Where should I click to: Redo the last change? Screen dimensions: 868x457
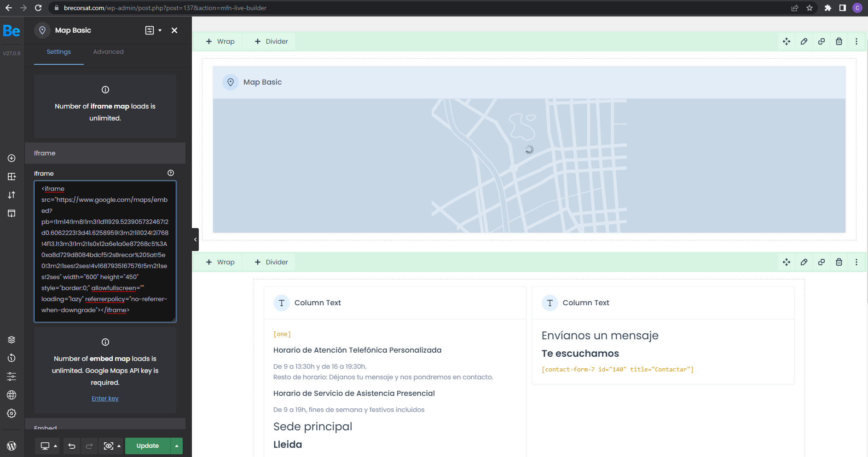click(89, 446)
